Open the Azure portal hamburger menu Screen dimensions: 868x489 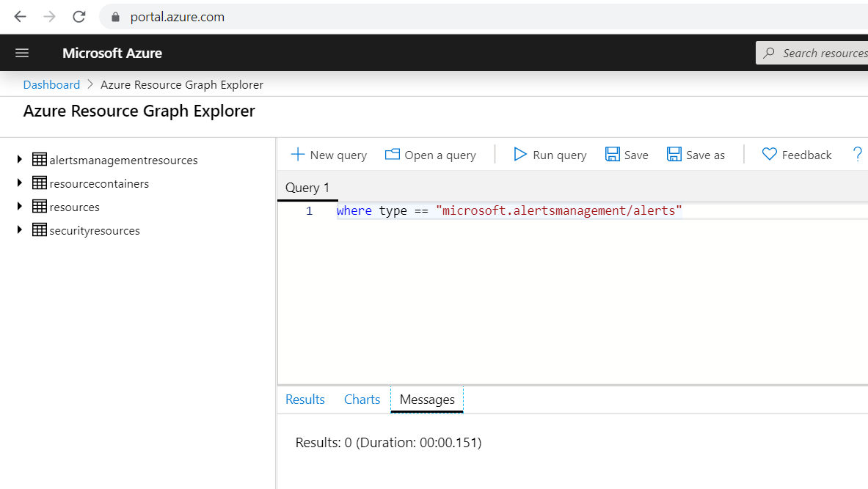click(x=21, y=52)
